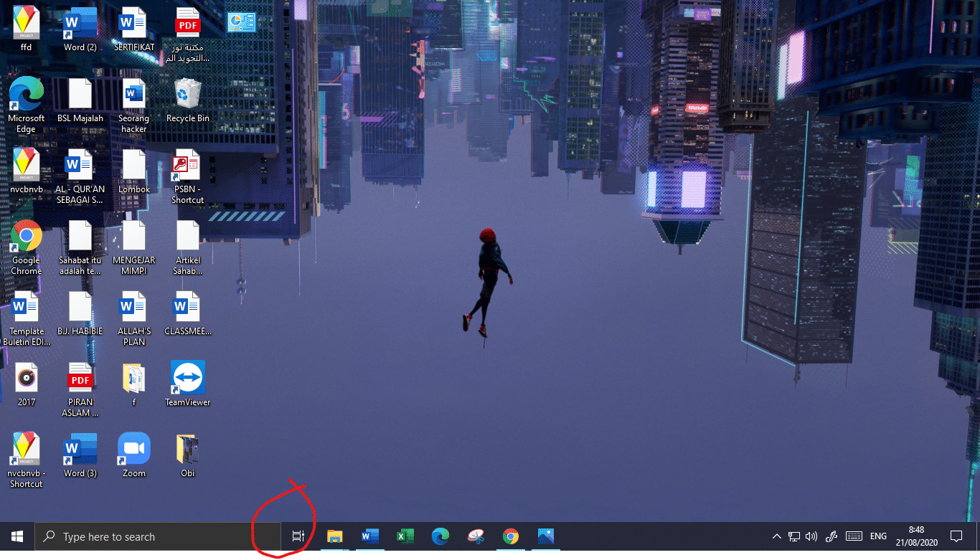Select the Lombok file on the desktop
Screen dimensions: 980x560
click(x=134, y=171)
